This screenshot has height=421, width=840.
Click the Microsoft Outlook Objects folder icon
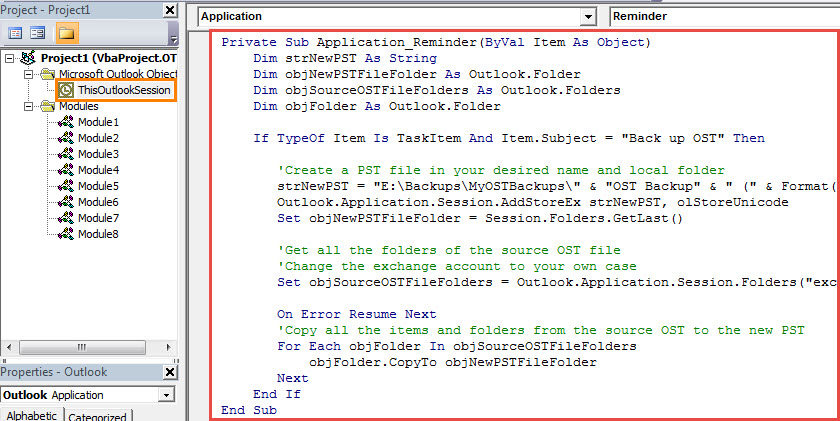[x=48, y=74]
